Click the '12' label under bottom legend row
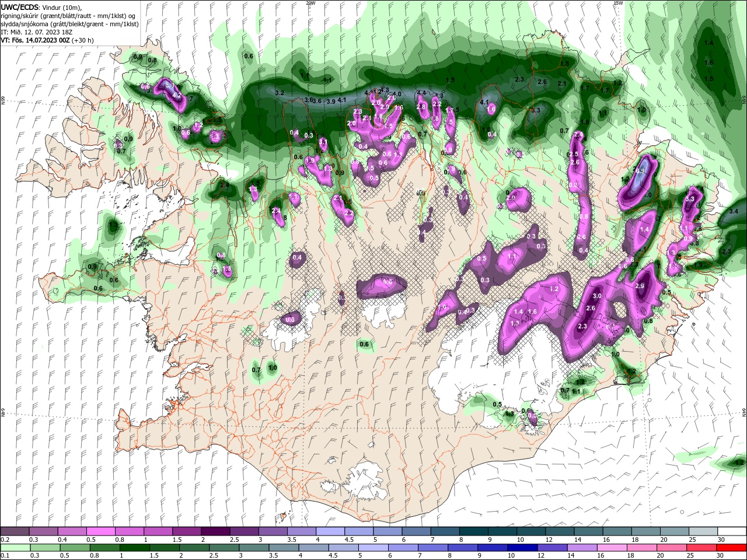Screen dimensions: 747x560 541,555
